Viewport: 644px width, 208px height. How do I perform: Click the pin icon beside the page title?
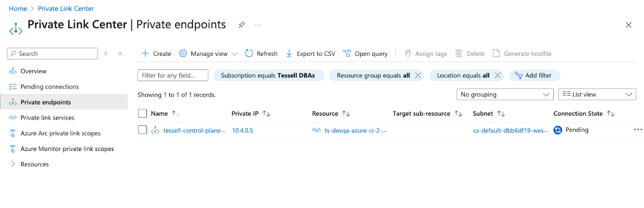point(242,25)
